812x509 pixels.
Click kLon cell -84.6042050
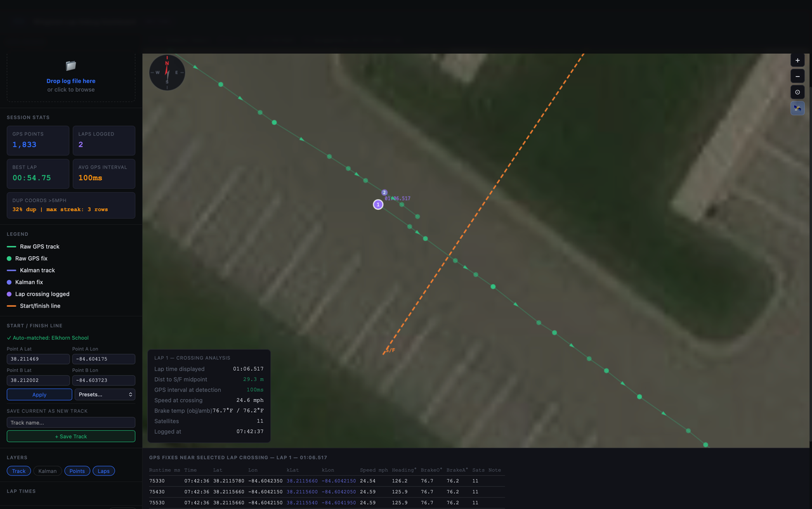(339, 492)
